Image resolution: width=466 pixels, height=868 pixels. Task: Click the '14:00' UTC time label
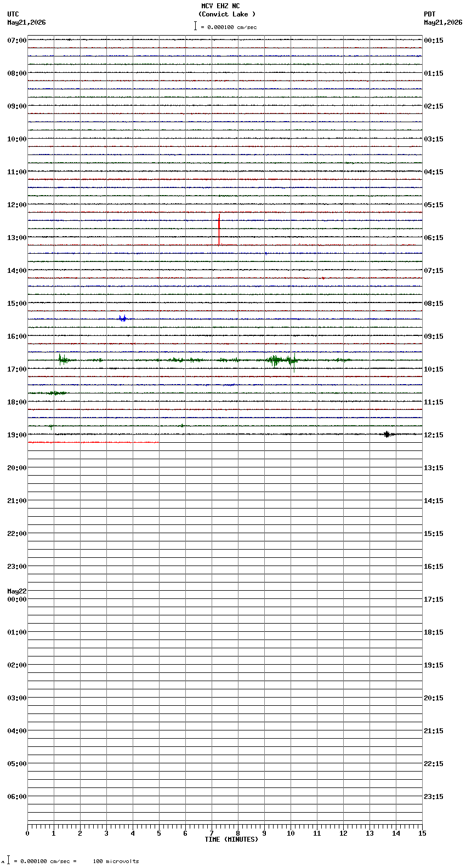17,271
